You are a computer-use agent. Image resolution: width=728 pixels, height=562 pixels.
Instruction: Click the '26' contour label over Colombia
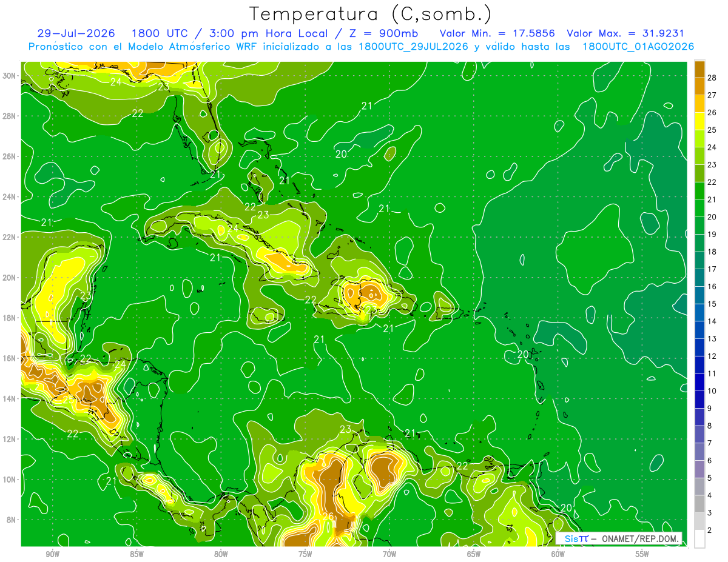(x=328, y=517)
